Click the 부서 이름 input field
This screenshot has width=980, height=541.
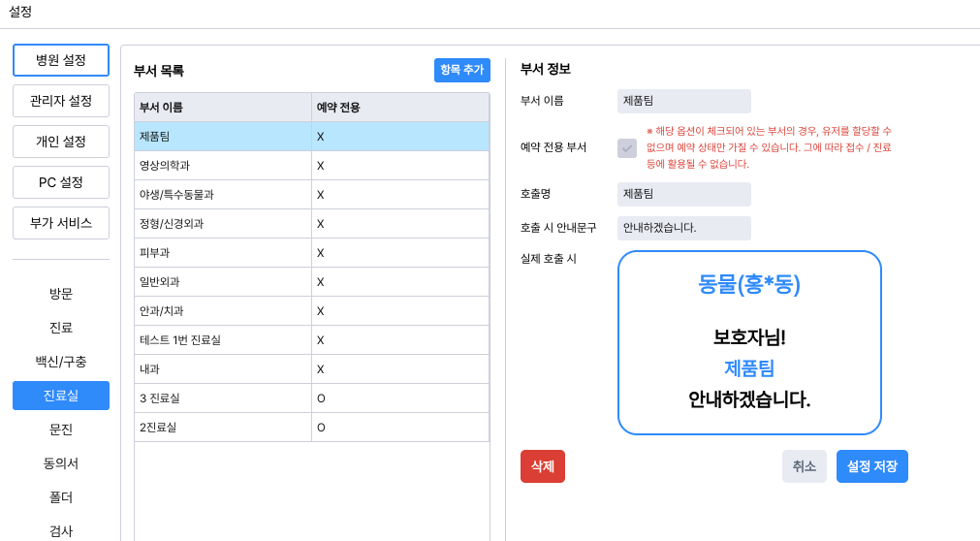click(x=683, y=101)
